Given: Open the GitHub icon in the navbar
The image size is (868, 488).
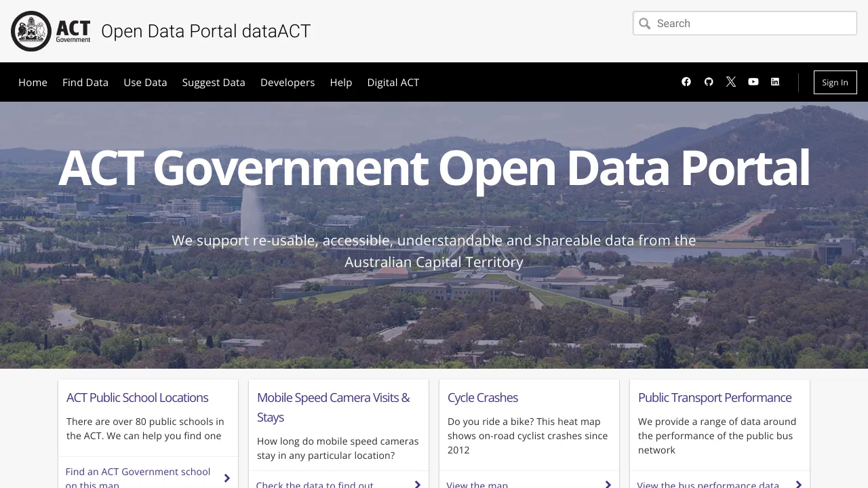Looking at the screenshot, I should 709,82.
